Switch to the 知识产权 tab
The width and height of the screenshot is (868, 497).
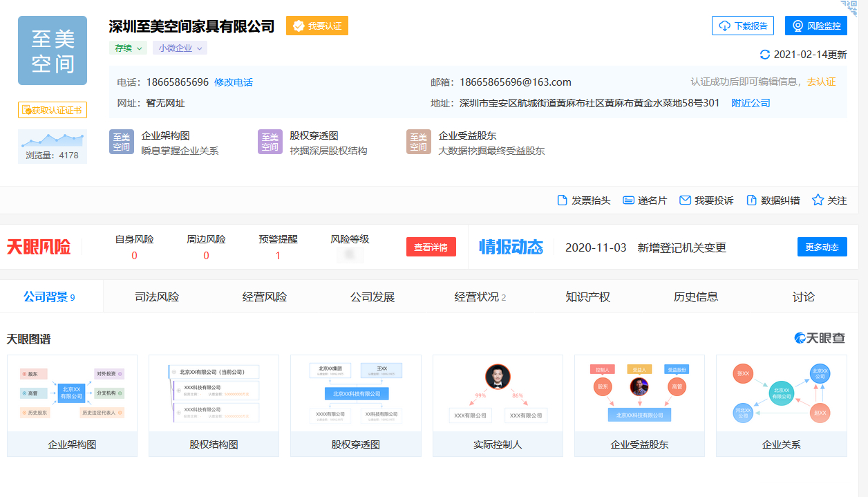point(587,297)
